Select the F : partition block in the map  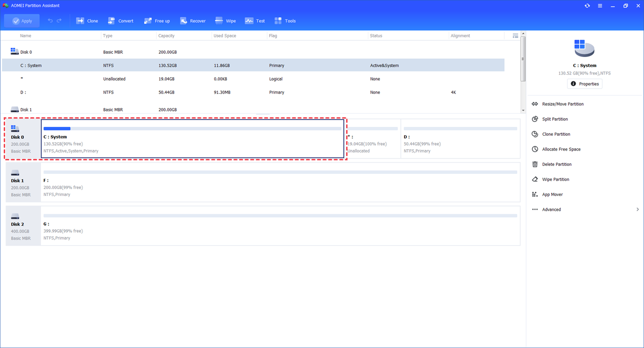point(280,182)
